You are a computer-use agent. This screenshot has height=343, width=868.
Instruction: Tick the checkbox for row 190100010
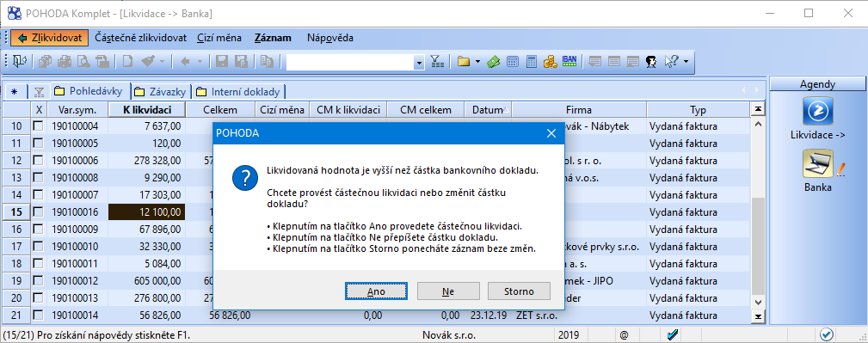pyautogui.click(x=38, y=246)
